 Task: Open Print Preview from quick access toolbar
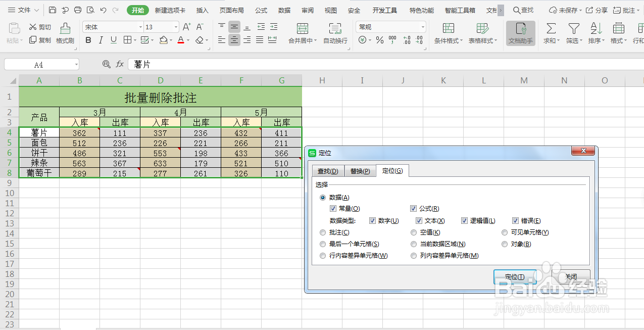pos(90,10)
